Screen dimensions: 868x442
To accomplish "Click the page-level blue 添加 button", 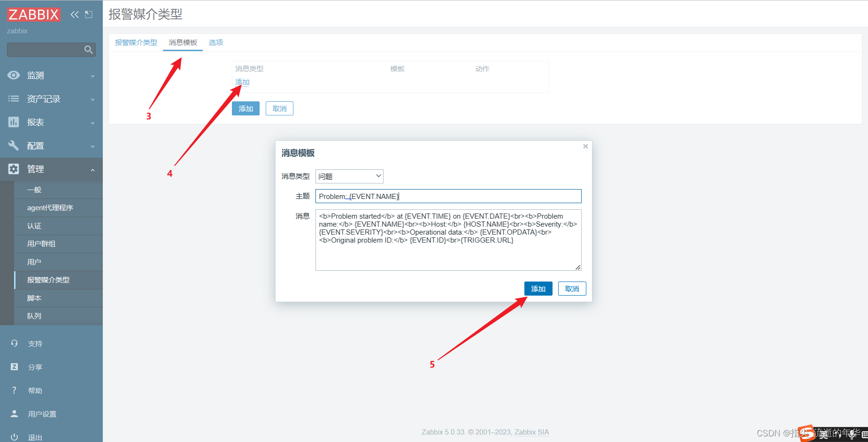I will click(x=246, y=108).
